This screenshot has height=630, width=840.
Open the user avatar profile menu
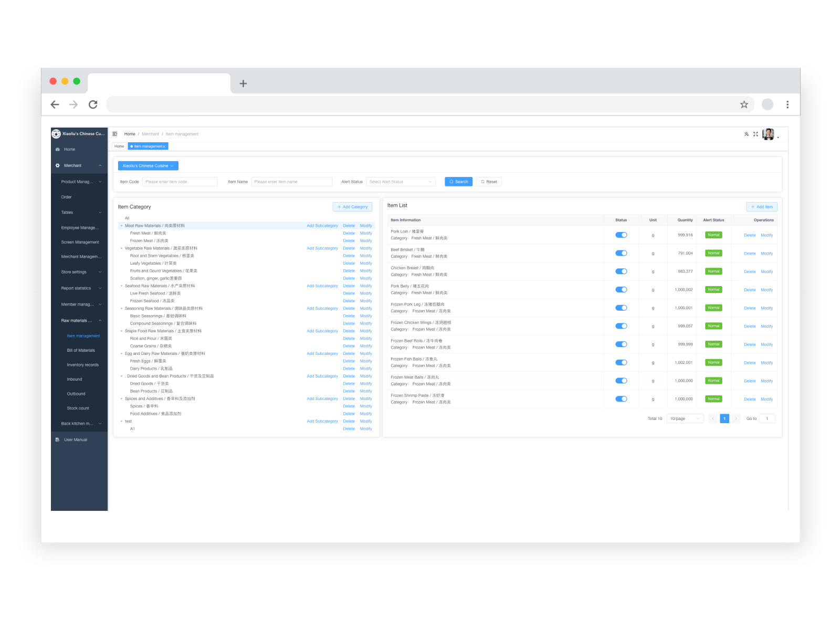pyautogui.click(x=768, y=134)
